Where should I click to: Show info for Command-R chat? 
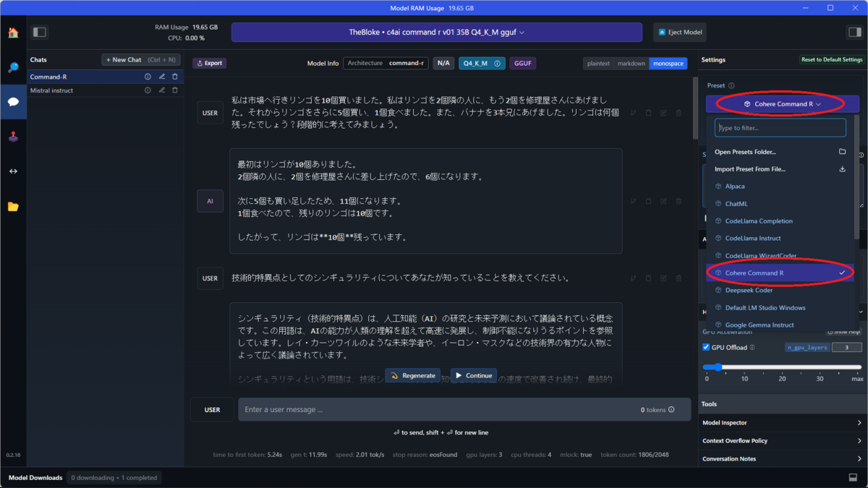tap(148, 77)
